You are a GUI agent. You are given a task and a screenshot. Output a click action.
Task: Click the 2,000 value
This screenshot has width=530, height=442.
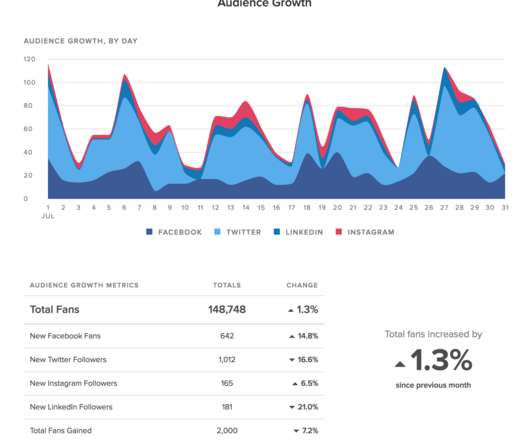point(227,431)
